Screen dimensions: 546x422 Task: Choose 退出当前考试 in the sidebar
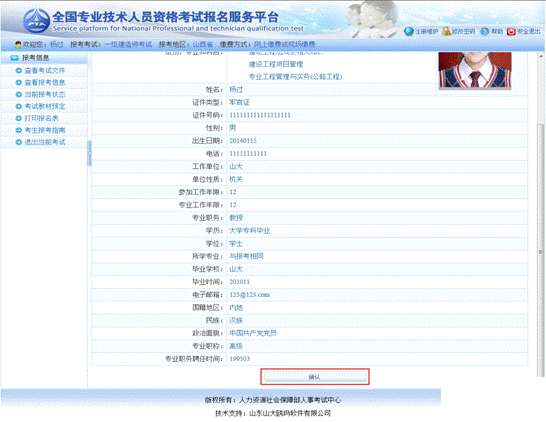tap(45, 142)
